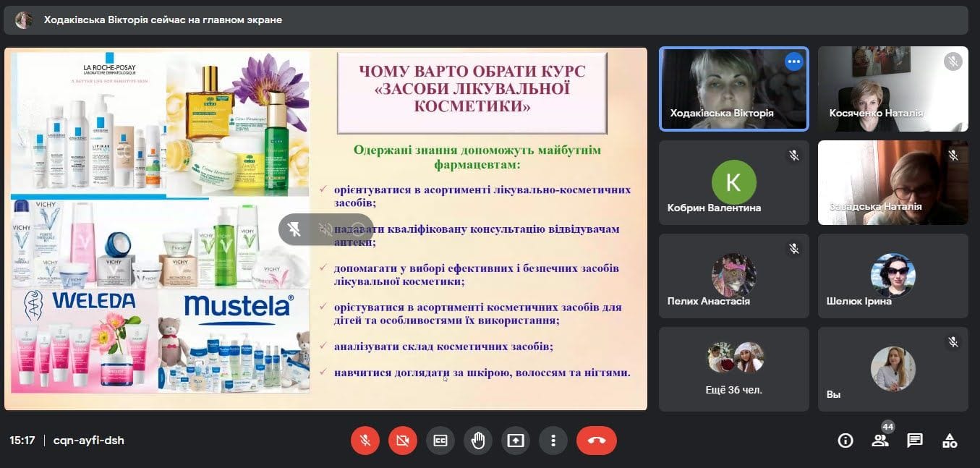
Task: Click Кобрин Валентина green avatar
Action: coord(733,182)
